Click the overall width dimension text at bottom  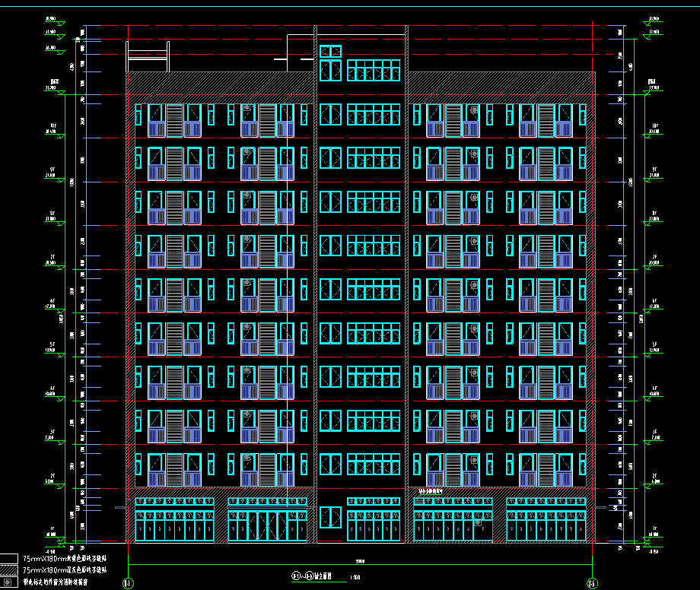[359, 562]
